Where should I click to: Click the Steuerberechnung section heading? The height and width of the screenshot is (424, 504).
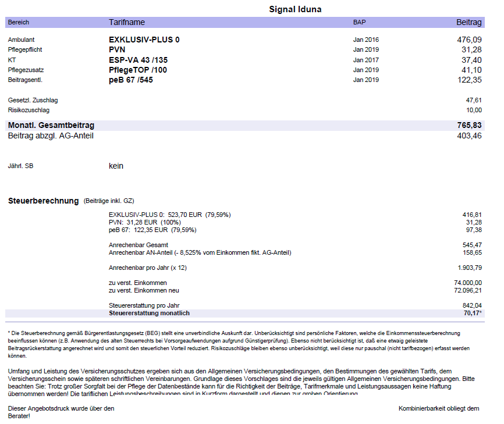point(43,201)
